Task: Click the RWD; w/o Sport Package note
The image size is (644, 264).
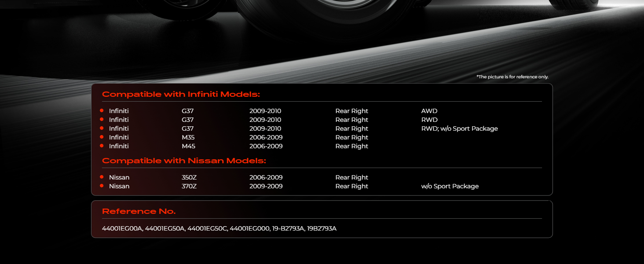Action: [x=459, y=128]
